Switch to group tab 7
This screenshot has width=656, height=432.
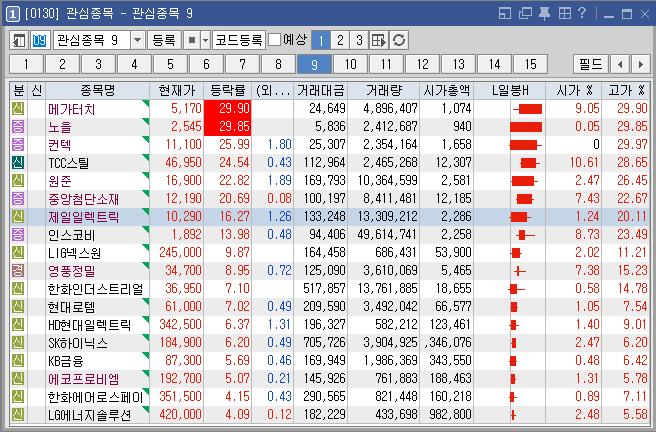click(x=242, y=64)
